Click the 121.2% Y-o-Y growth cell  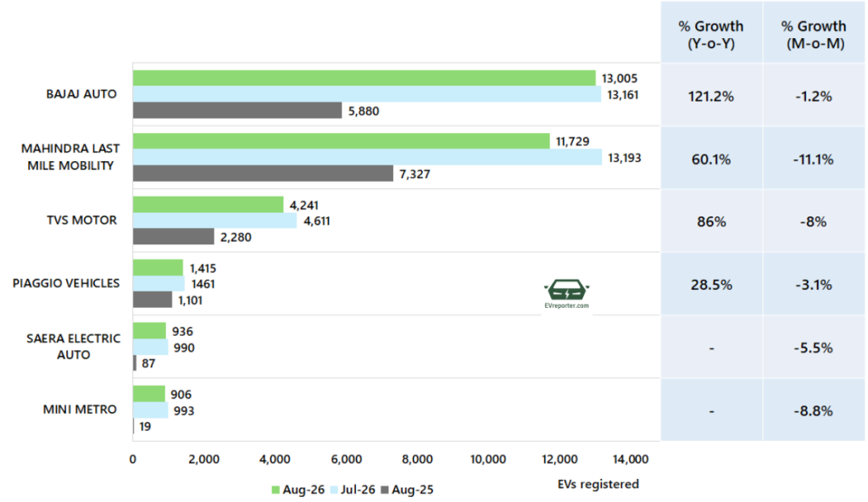[711, 97]
